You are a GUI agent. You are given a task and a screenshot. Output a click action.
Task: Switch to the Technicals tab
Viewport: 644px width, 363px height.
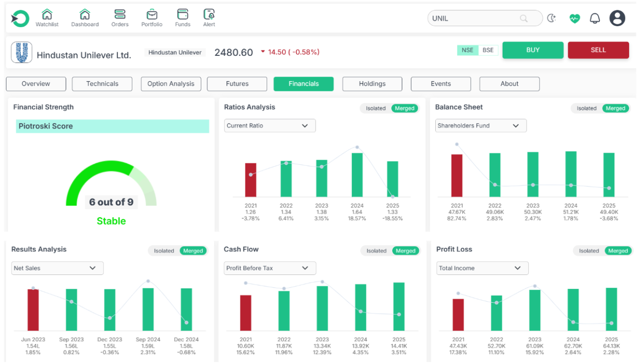102,84
